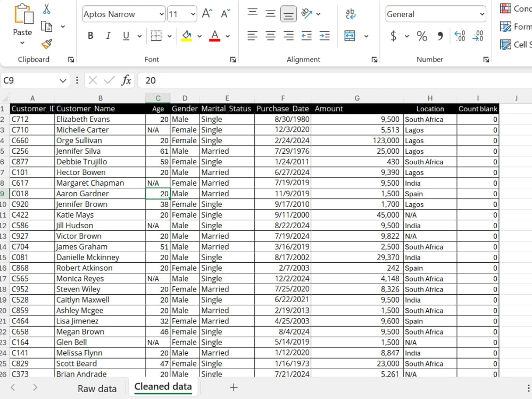Apply accounting dollar format
The width and height of the screenshot is (532, 399).
pos(393,36)
